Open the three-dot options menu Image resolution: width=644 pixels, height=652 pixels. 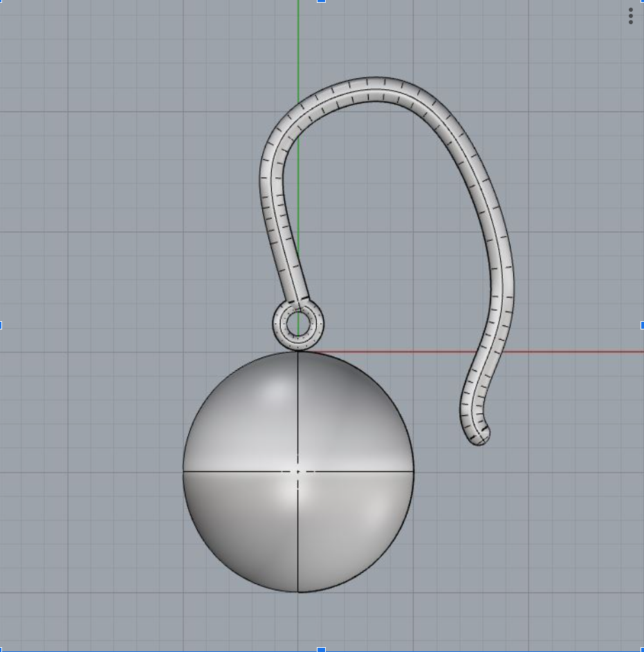[631, 16]
